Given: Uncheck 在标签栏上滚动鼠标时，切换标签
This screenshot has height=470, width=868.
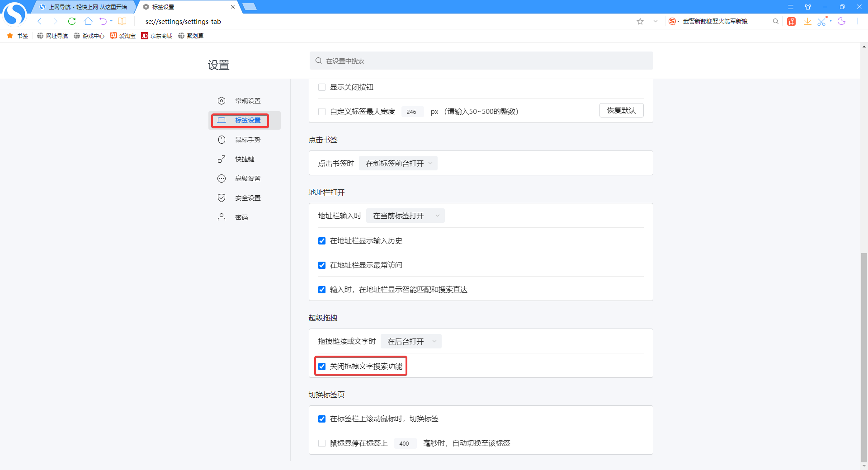Looking at the screenshot, I should pos(322,419).
